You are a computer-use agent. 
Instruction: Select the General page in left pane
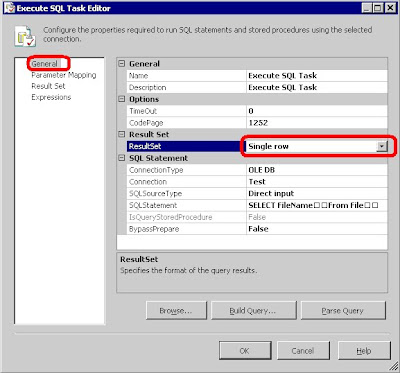(44, 64)
